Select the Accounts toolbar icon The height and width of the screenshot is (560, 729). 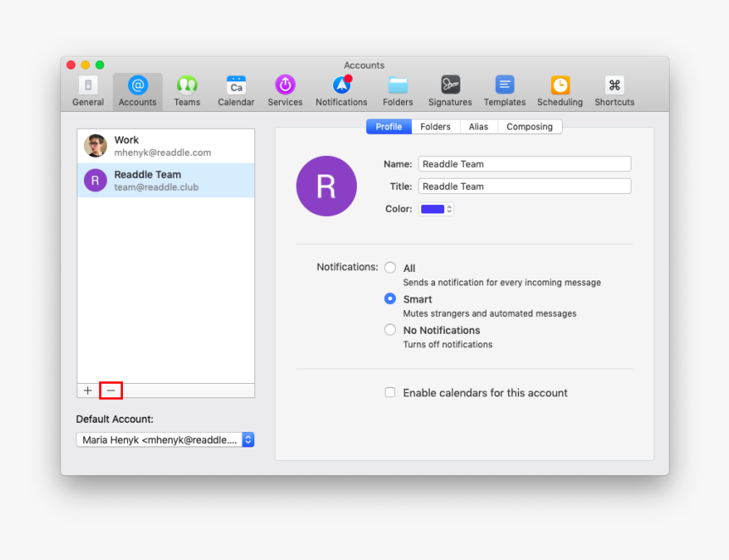pyautogui.click(x=137, y=91)
